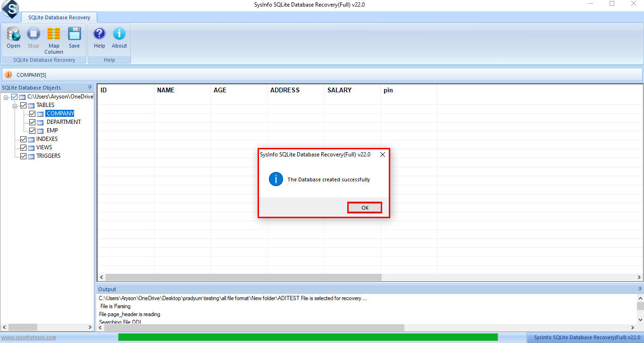
Task: Pin the Output panel
Action: (640, 289)
